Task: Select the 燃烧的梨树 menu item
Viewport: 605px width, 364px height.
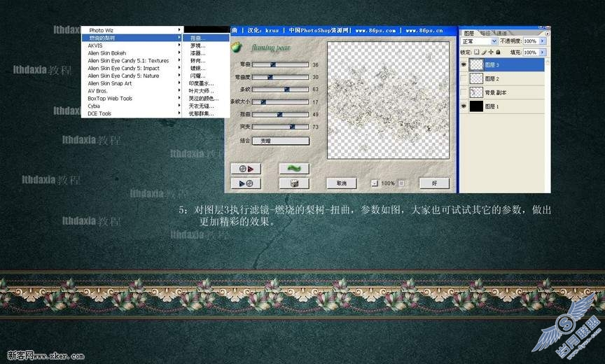Action: click(132, 38)
